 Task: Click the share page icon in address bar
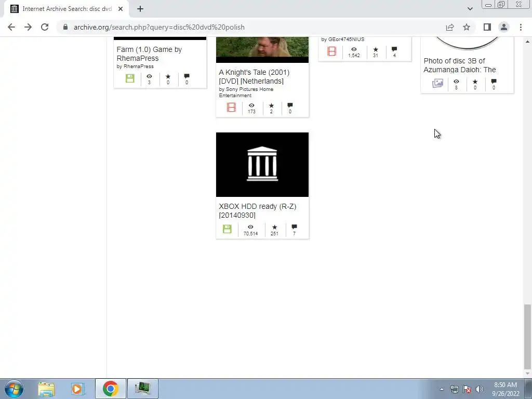pos(450,27)
